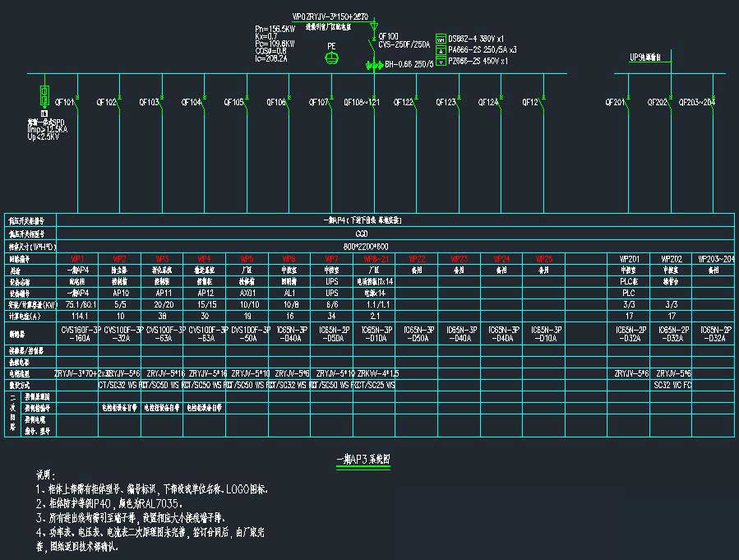Image resolution: width=739 pixels, height=560 pixels.
Task: Select the PLC equipment number cell
Action: point(629,294)
